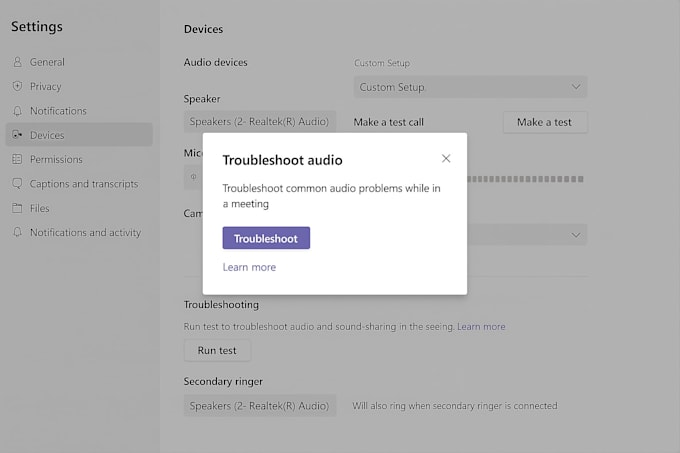This screenshot has width=680, height=453.
Task: Open Files settings section
Action: coord(79,208)
